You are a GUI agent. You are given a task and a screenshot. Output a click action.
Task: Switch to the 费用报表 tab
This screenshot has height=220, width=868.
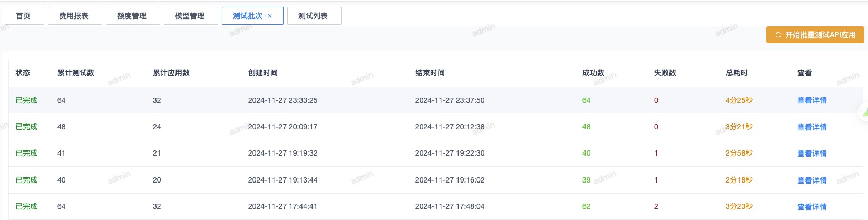coord(74,16)
